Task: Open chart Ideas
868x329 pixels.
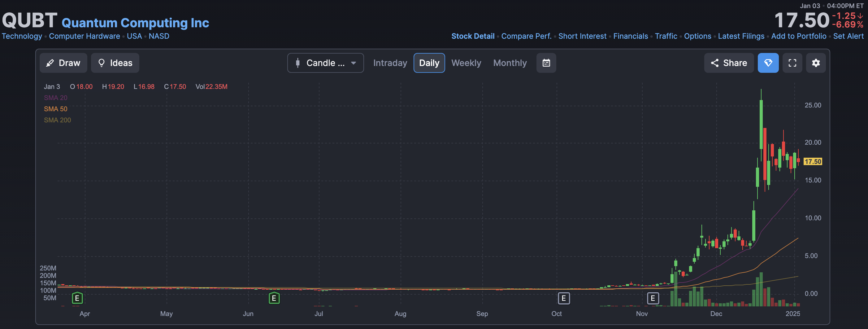Action: tap(115, 63)
